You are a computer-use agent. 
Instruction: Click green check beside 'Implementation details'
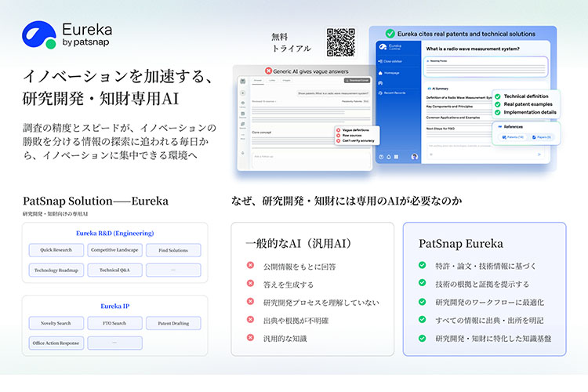click(498, 112)
